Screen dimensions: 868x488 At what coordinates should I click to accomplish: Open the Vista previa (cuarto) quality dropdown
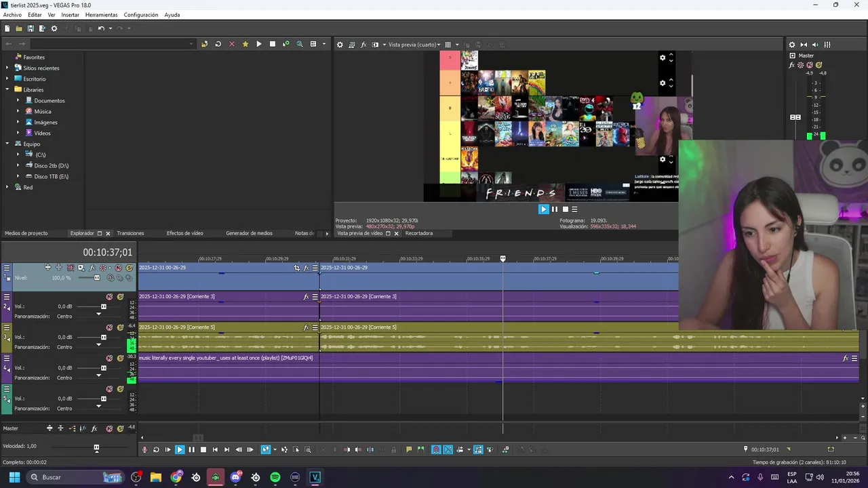point(414,45)
